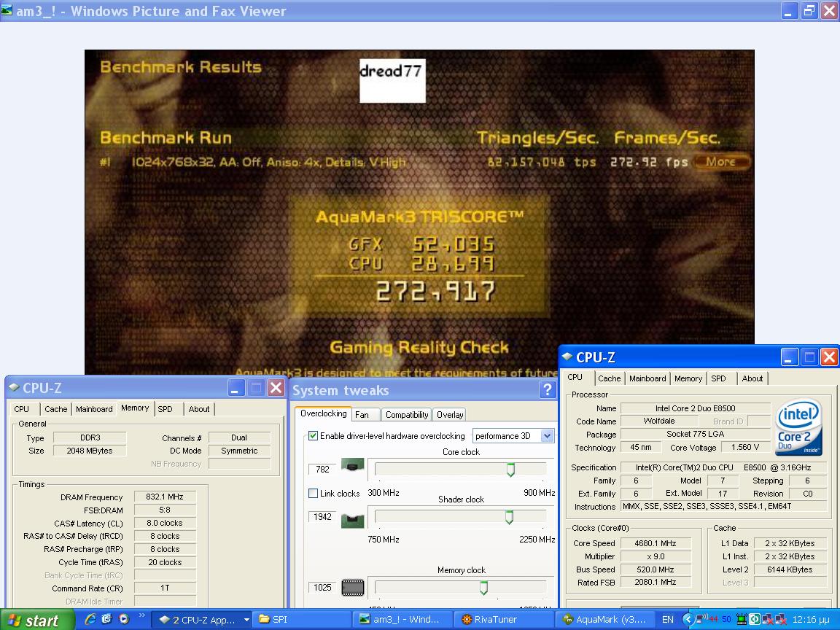
Task: Adjust the Shader clock slider handle
Action: pos(510,517)
